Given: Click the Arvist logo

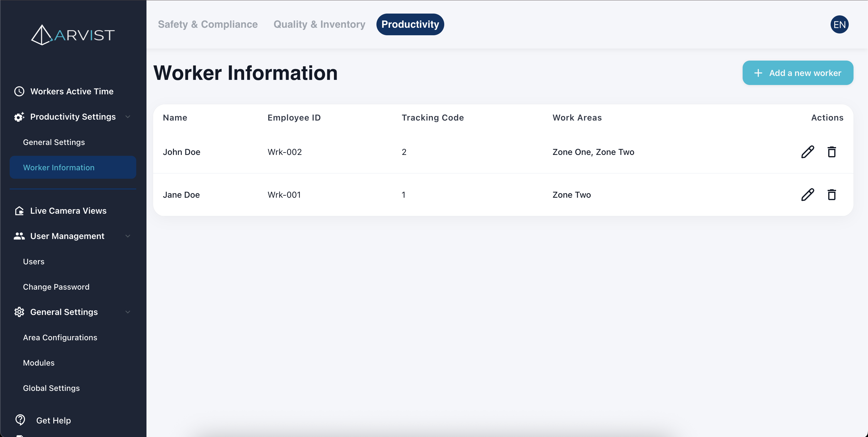Looking at the screenshot, I should (73, 35).
